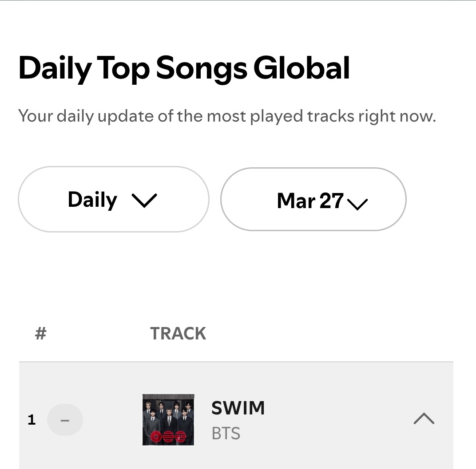
Task: Click the daily update subtitle text
Action: 227,116
